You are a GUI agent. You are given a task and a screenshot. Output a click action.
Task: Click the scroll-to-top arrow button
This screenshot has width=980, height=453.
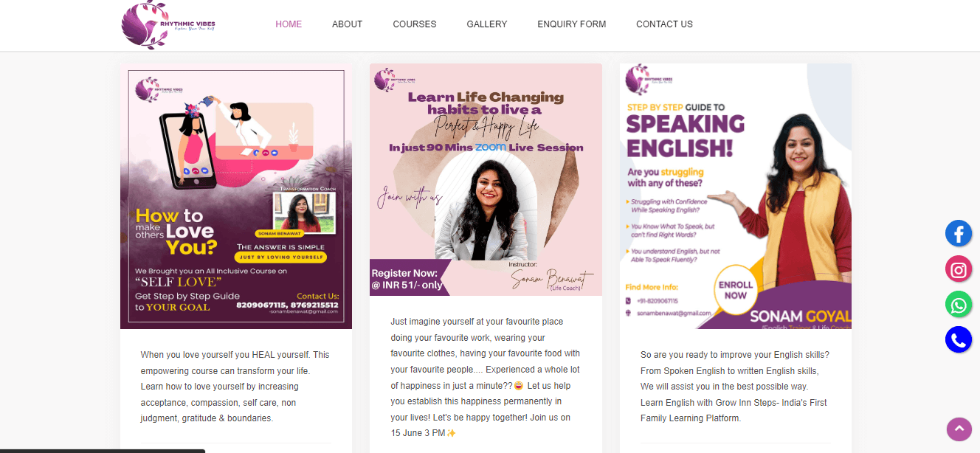(959, 429)
